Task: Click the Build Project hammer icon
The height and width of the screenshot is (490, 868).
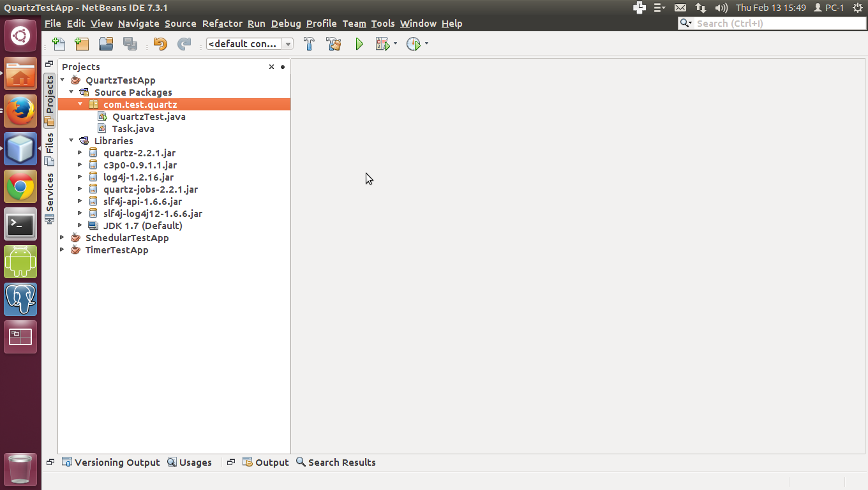Action: [309, 44]
